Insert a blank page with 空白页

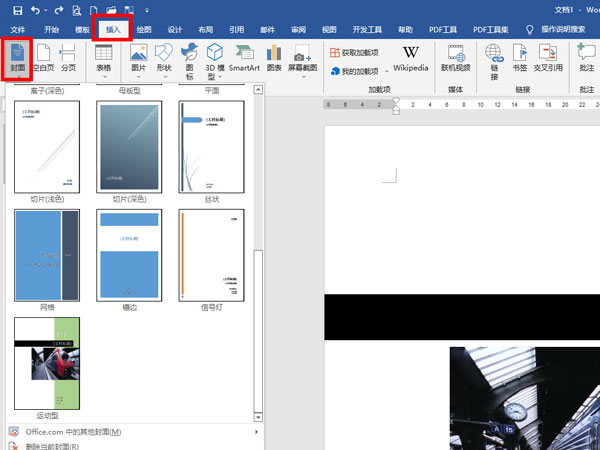(43, 58)
